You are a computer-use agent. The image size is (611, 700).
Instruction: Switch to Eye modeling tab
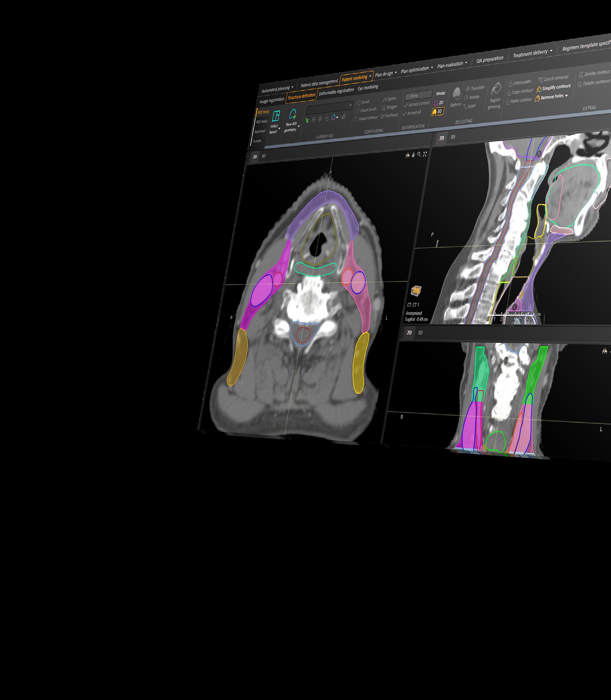(x=368, y=88)
